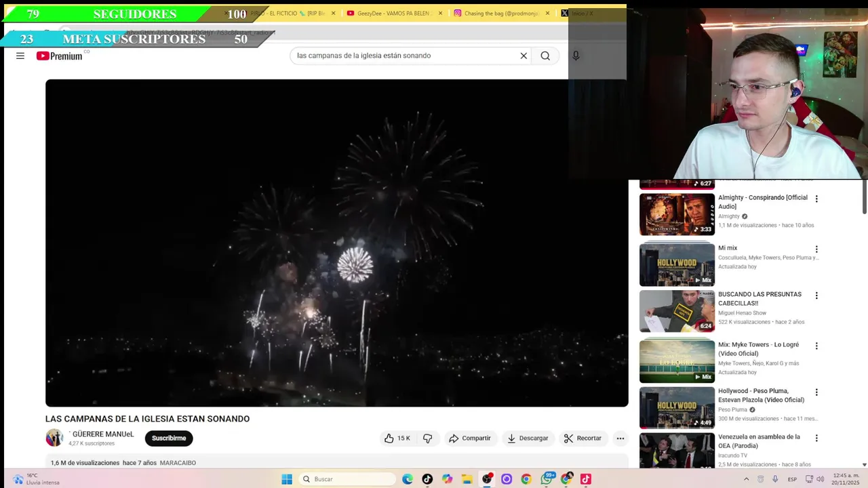The image size is (868, 488).
Task: Open options for Hollywood - Peso Pluma video
Action: point(816,392)
